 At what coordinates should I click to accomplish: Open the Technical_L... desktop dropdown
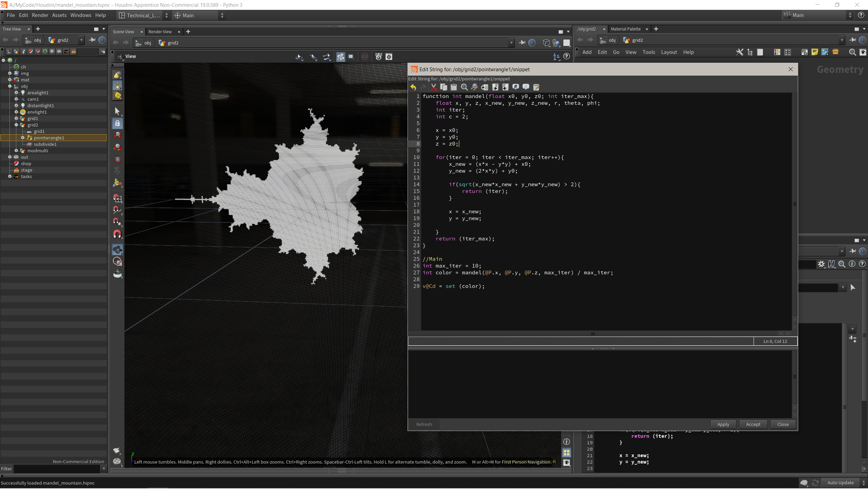(143, 15)
